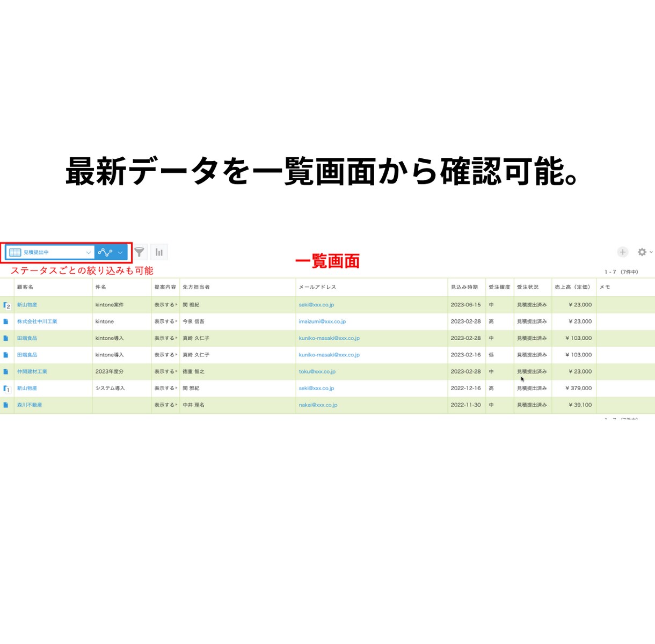Open app settings gear icon
The height and width of the screenshot is (644, 655).
642,252
